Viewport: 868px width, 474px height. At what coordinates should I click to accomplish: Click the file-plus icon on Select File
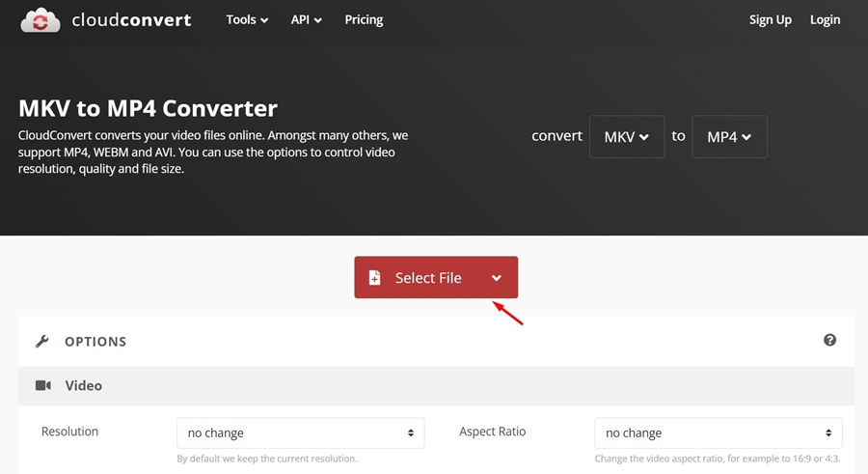pos(375,277)
